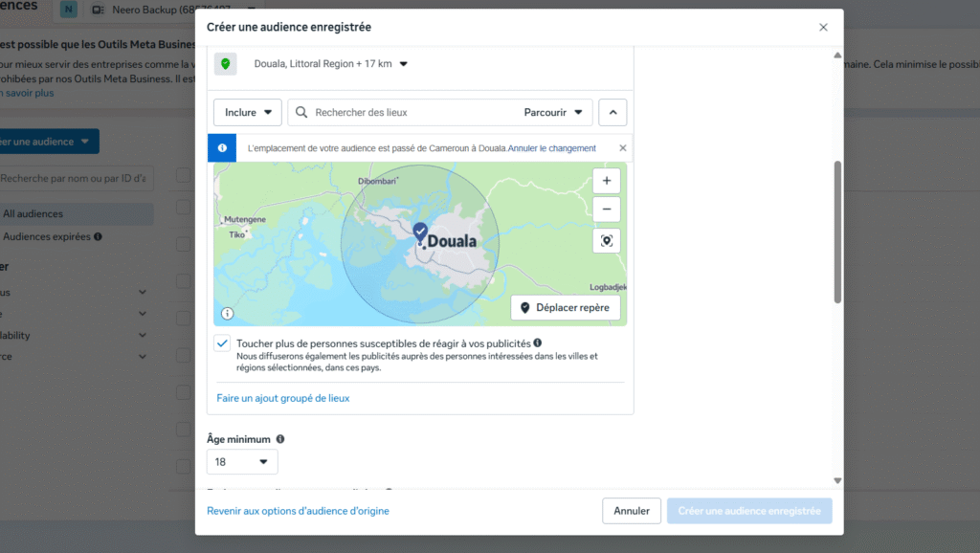Image resolution: width=980 pixels, height=553 pixels.
Task: Click Faire un ajout groupé de lieux
Action: [x=283, y=398]
